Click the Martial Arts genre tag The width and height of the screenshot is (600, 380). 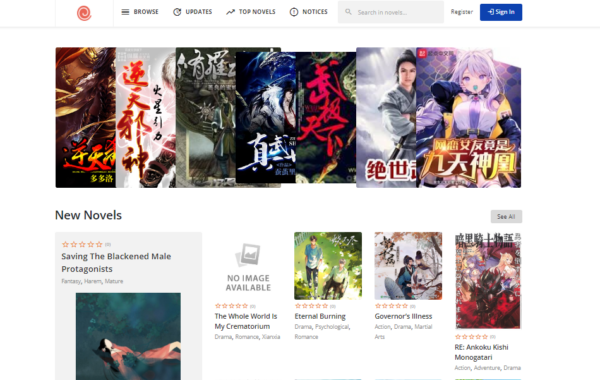click(403, 332)
